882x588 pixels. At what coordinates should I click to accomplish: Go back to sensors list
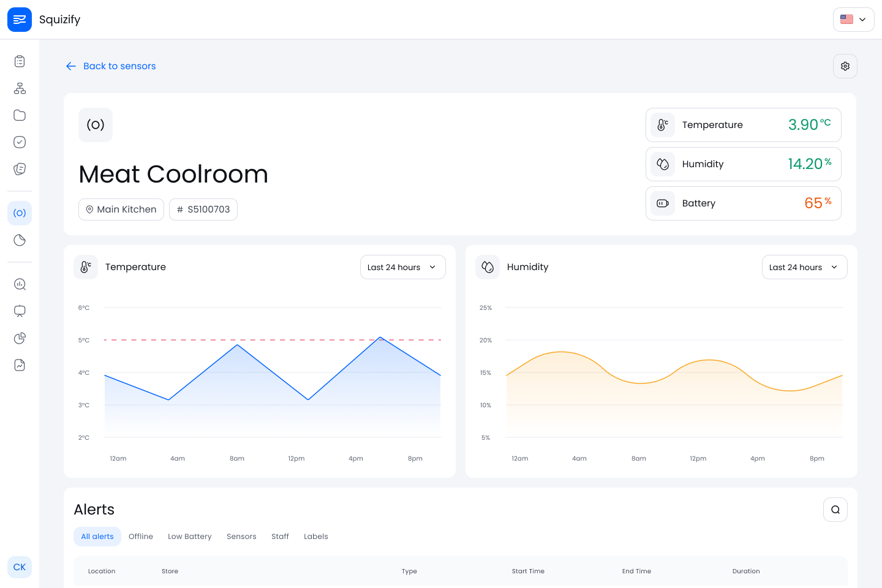(x=111, y=66)
